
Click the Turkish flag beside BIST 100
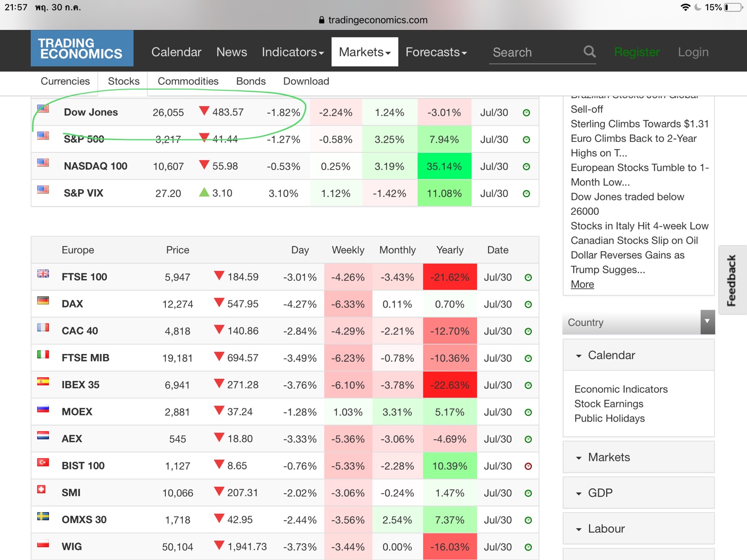43,462
